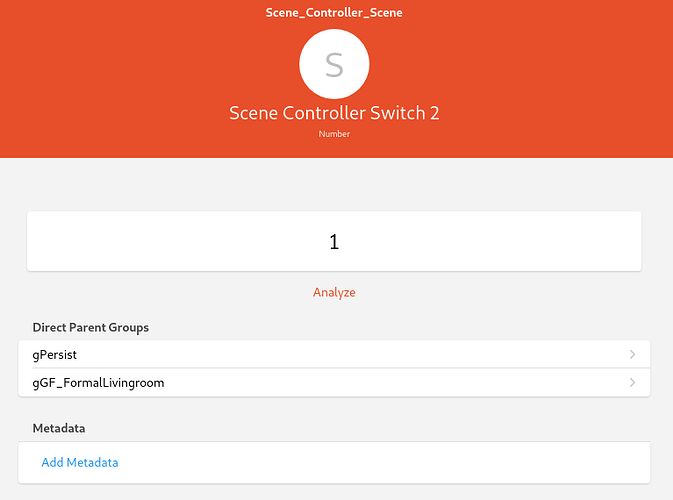Image resolution: width=673 pixels, height=500 pixels.
Task: Click Add Metadata
Action: 80,463
